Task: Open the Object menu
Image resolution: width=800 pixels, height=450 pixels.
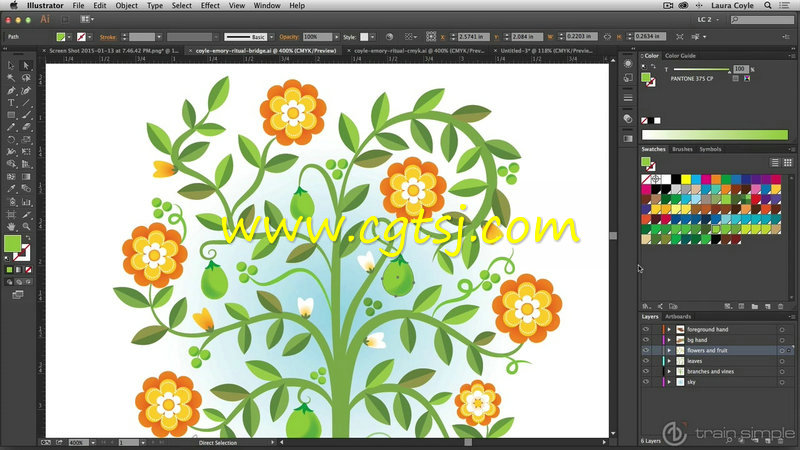Action: pos(126,6)
